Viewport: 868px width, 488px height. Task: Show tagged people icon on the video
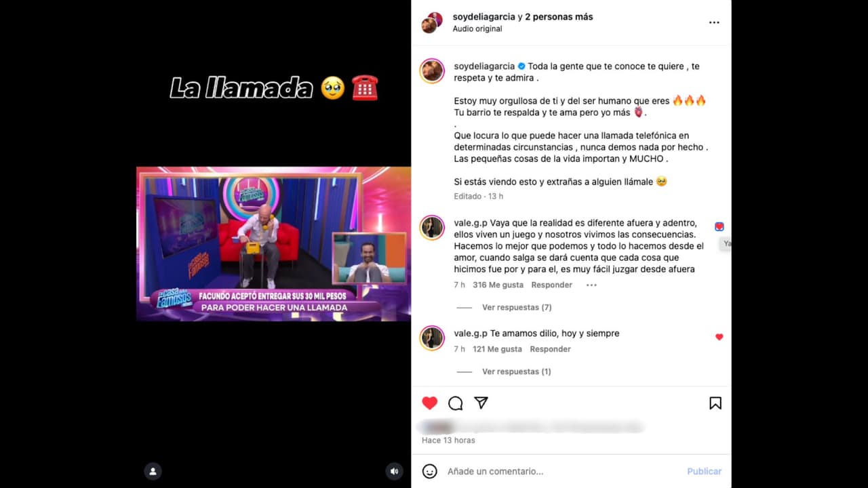click(x=153, y=471)
